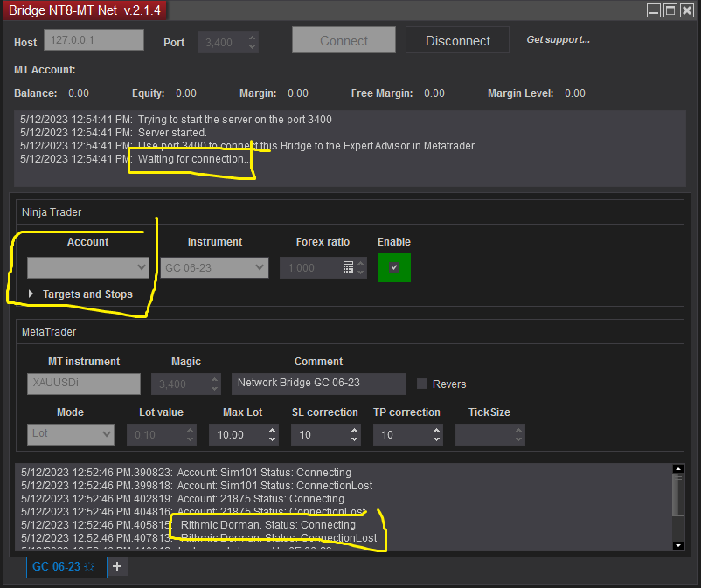Viewport: 701px width, 588px height.
Task: Toggle the Enable checkbox
Action: [x=394, y=267]
